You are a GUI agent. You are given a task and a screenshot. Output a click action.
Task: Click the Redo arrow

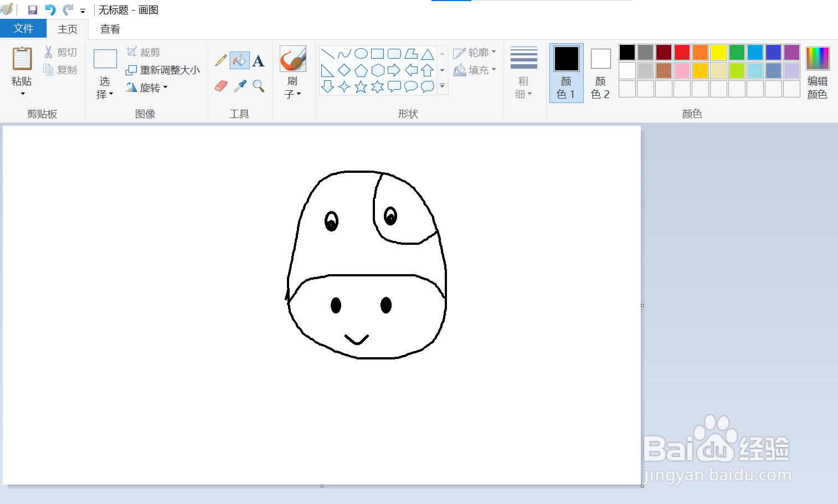point(68,10)
